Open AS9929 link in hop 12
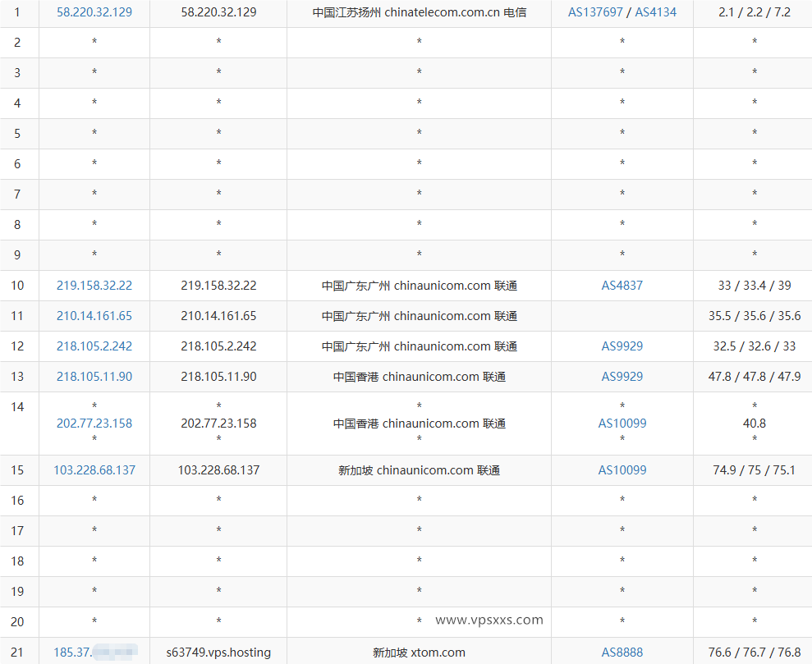 (622, 346)
